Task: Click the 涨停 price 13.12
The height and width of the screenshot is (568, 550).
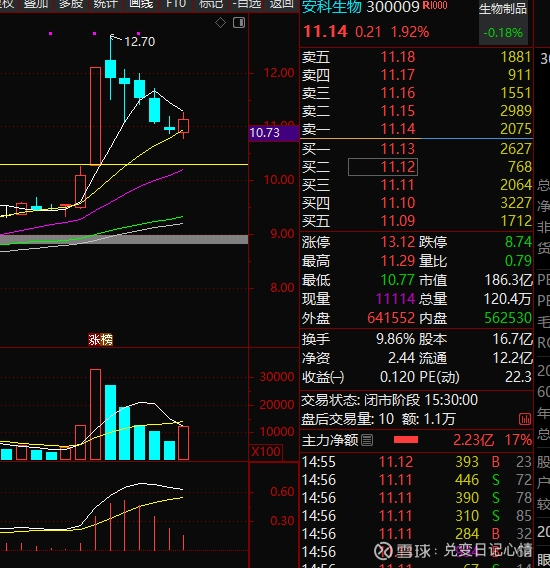Action: coord(397,242)
